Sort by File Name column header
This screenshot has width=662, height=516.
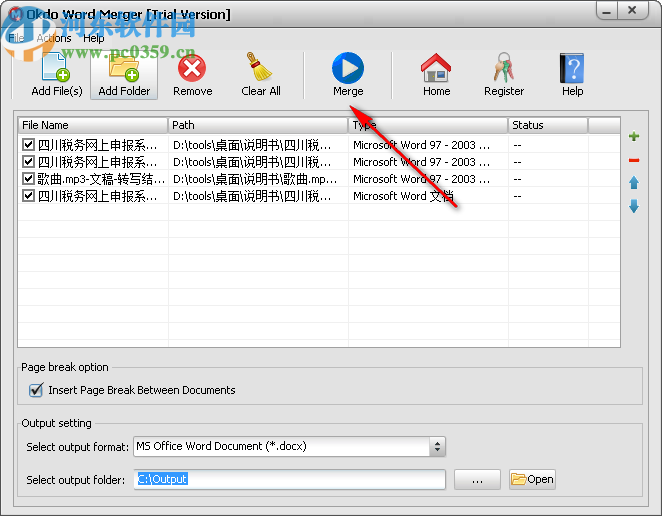[x=92, y=125]
